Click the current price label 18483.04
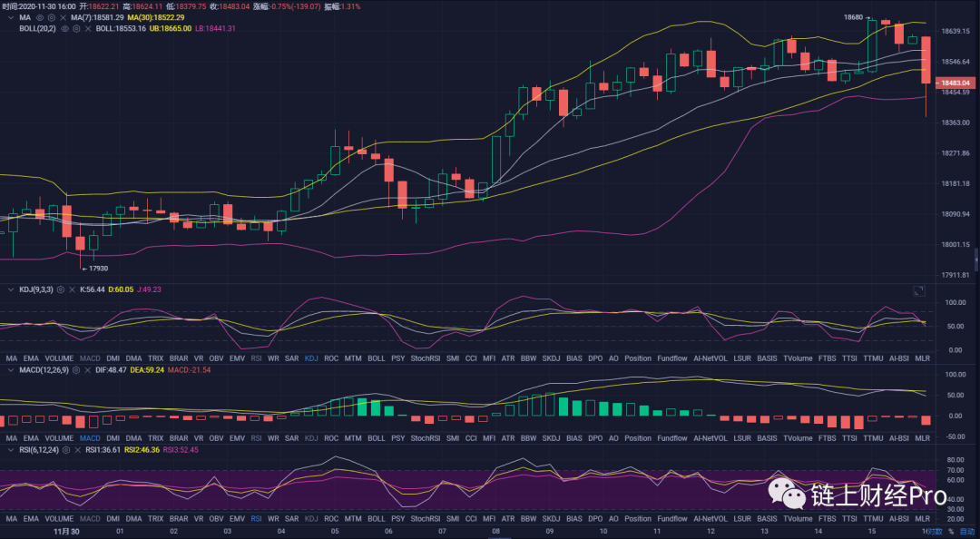This screenshot has width=980, height=539. [x=952, y=83]
